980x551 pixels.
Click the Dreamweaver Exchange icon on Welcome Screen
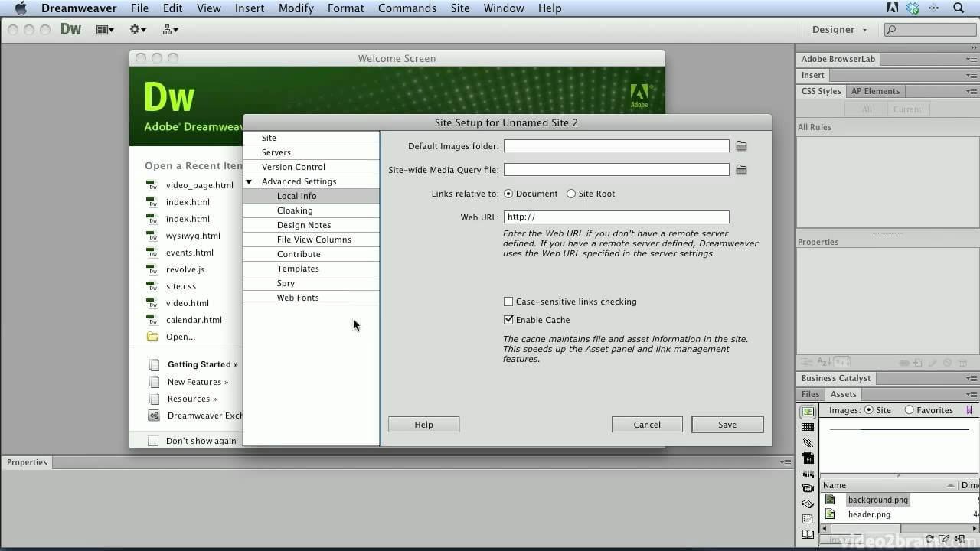click(153, 416)
